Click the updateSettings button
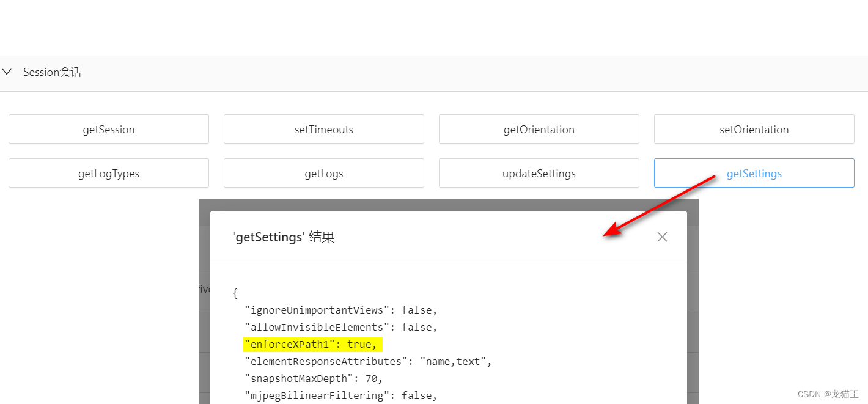The height and width of the screenshot is (404, 868). coord(539,173)
